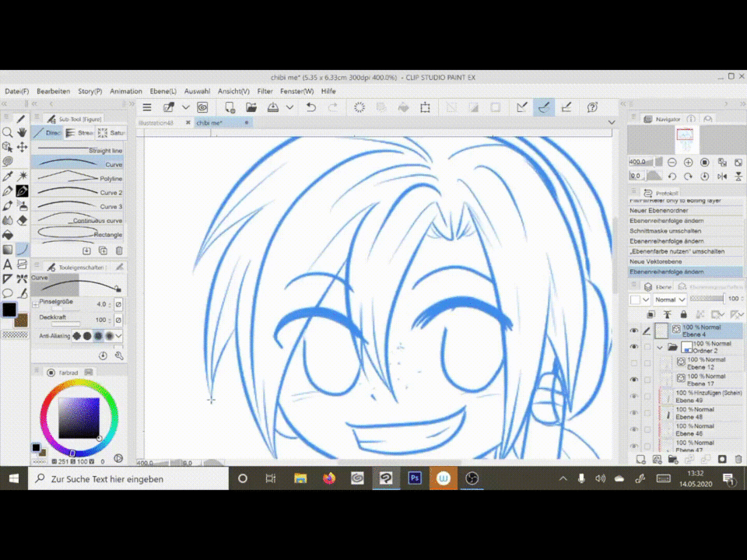Viewport: 747px width, 560px height.
Task: Select the Text tool
Action: click(8, 264)
